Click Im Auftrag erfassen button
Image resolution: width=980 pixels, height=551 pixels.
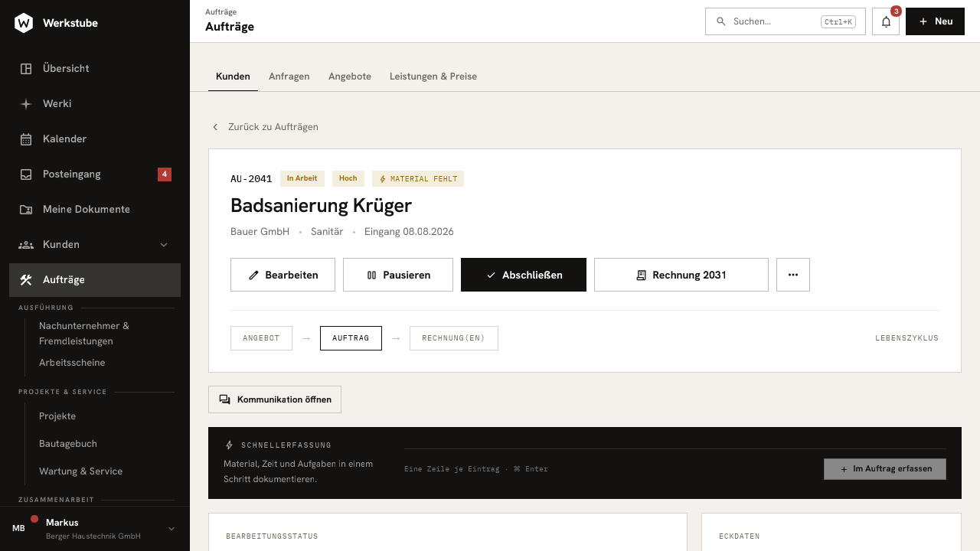885,469
